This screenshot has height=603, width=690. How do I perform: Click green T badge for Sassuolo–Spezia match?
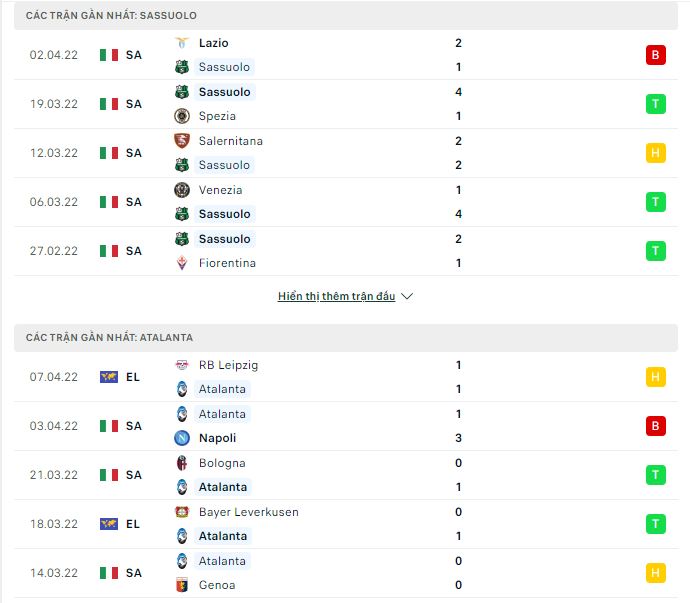656,104
